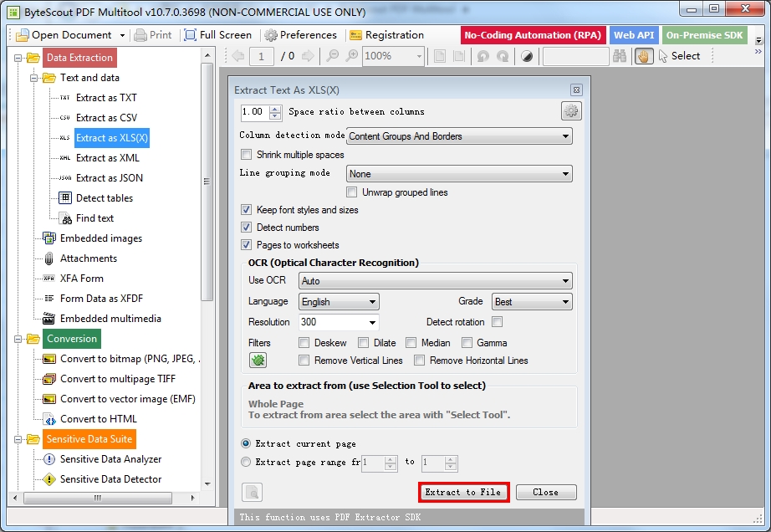The height and width of the screenshot is (532, 771).
Task: Open XFA Form item
Action: (x=82, y=279)
